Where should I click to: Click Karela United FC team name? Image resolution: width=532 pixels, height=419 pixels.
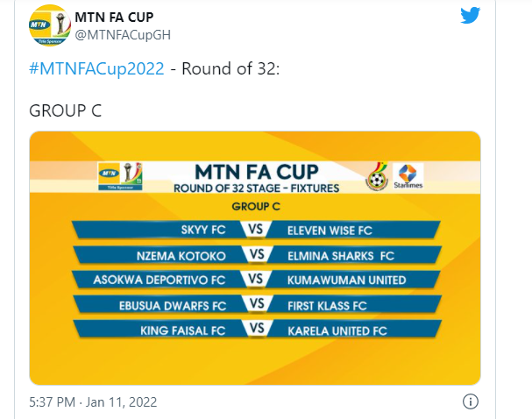[337, 331]
